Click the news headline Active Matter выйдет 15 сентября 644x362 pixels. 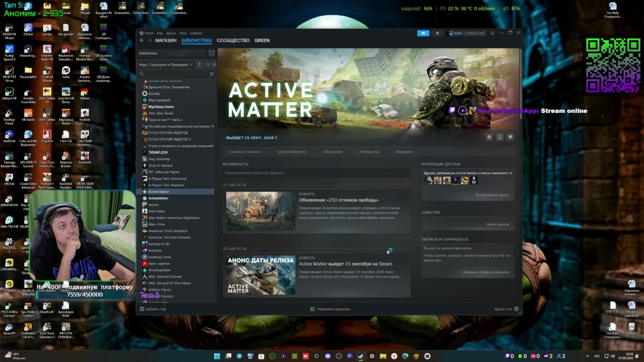[x=345, y=264]
